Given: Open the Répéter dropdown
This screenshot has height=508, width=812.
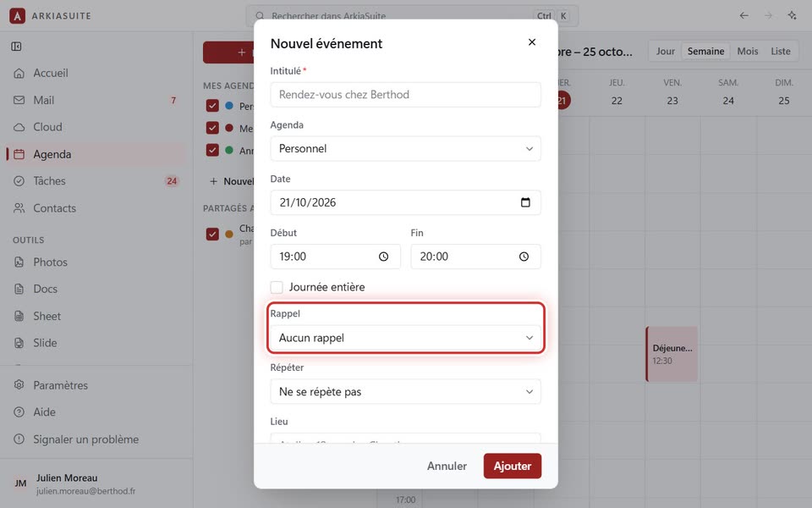Looking at the screenshot, I should click(x=405, y=392).
